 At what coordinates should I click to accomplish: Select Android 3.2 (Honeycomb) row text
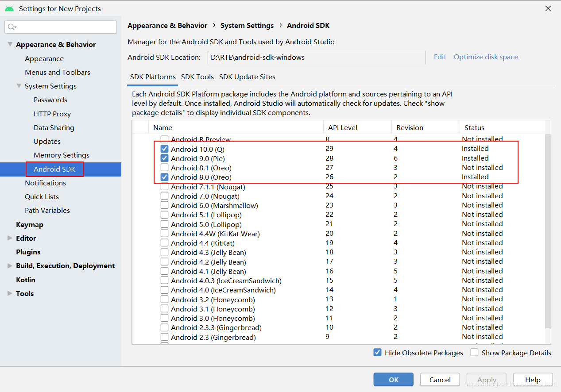[213, 300]
